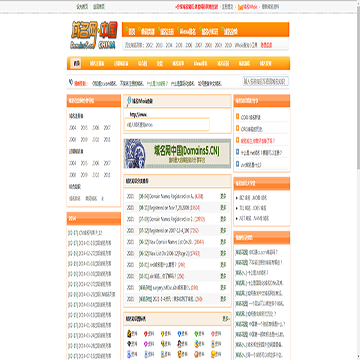
Task: Select the last tab in the main navigation bar
Action: pos(266,63)
